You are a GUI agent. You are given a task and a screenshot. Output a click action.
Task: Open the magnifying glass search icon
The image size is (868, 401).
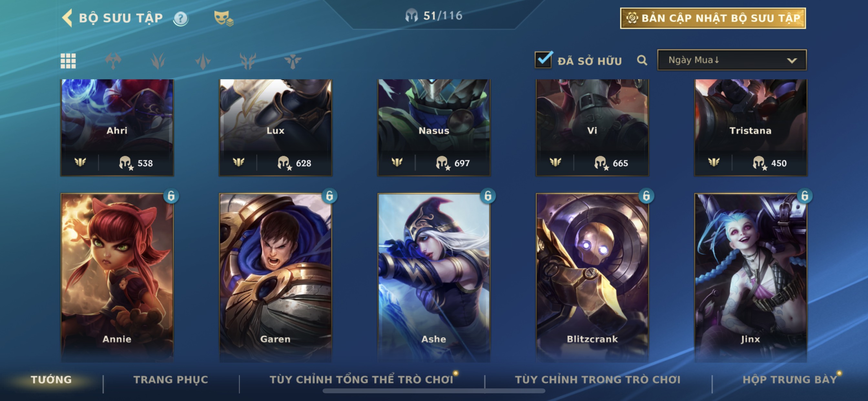coord(642,60)
